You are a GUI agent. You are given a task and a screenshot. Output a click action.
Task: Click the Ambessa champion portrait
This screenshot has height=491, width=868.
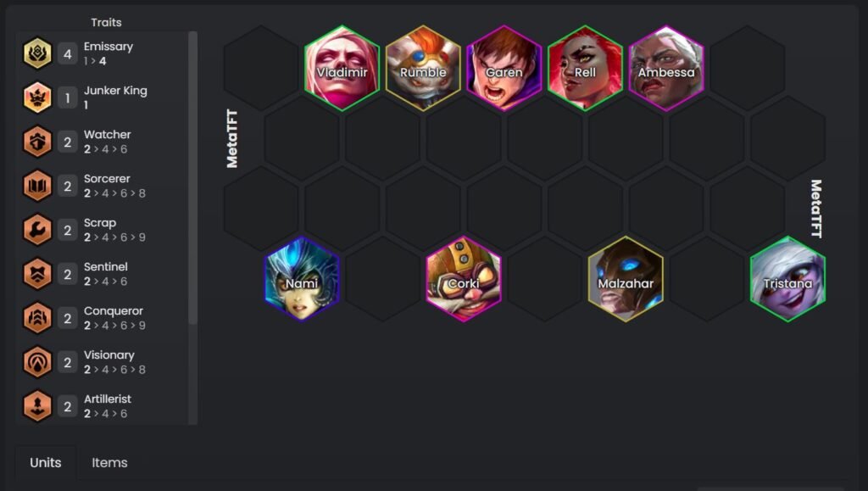point(666,68)
